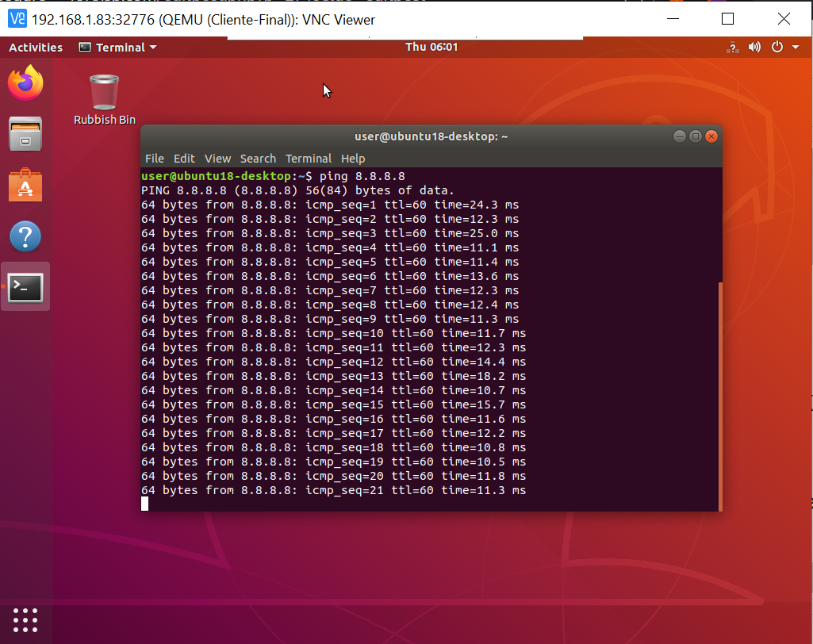Launch the Files manager from dock
Image resolution: width=813 pixels, height=644 pixels.
(25, 134)
